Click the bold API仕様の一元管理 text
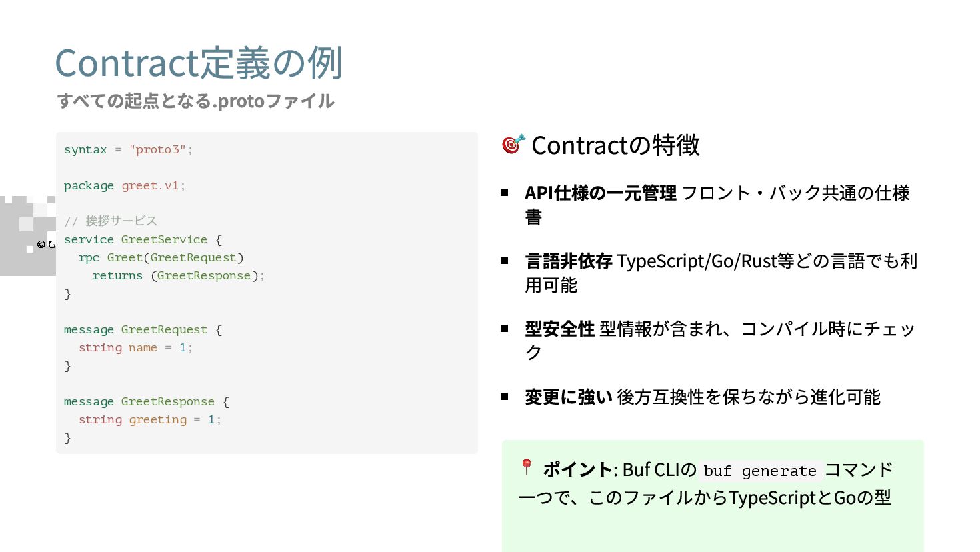 pos(601,193)
